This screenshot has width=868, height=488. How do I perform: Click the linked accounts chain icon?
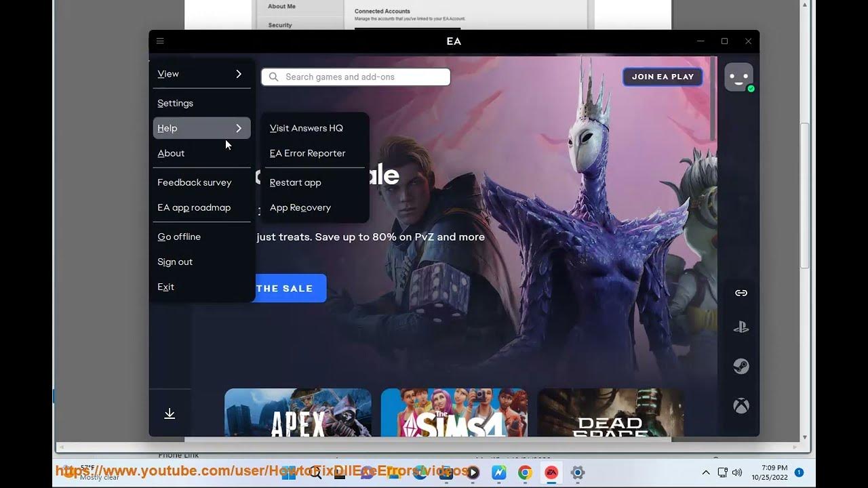click(741, 293)
